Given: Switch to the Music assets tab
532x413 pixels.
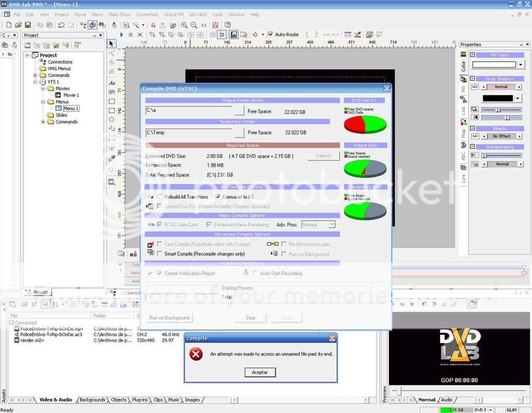Looking at the screenshot, I should coord(174,400).
